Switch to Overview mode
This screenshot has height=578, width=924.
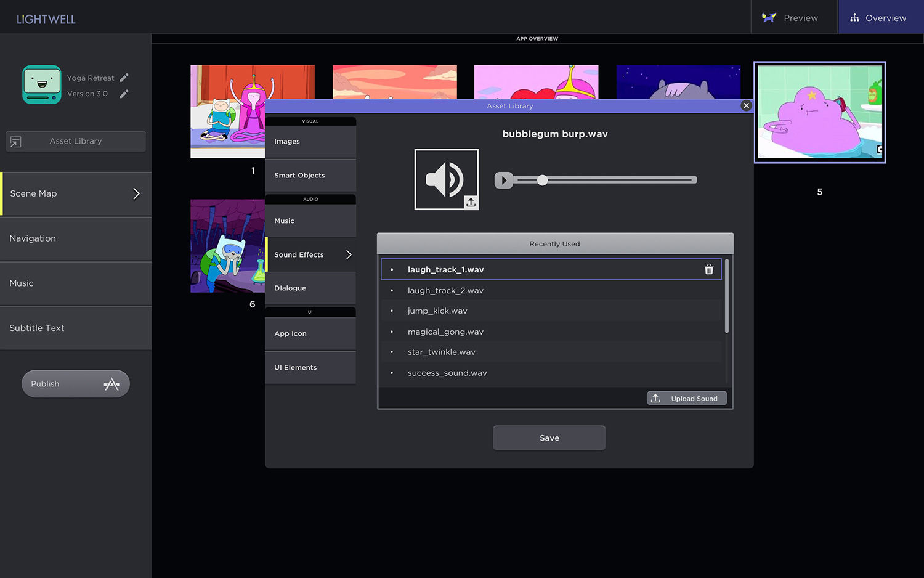click(881, 17)
